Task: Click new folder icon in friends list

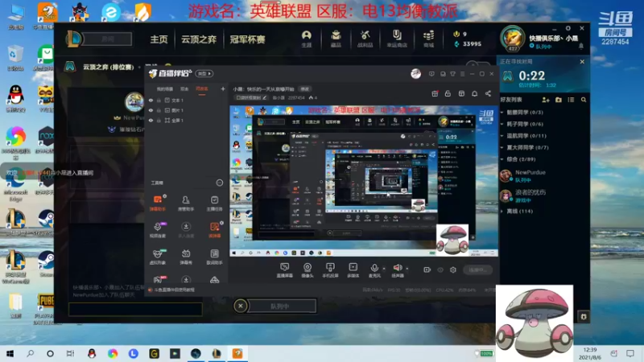Action: 558,100
